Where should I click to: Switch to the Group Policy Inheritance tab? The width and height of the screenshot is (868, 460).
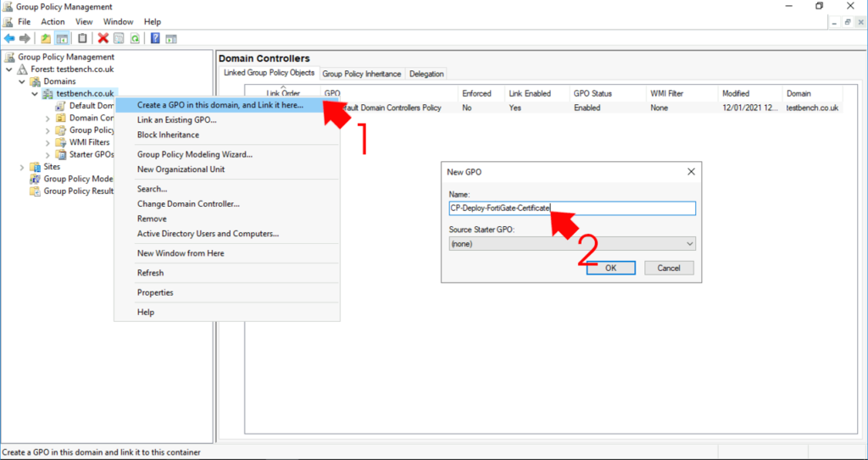click(362, 74)
